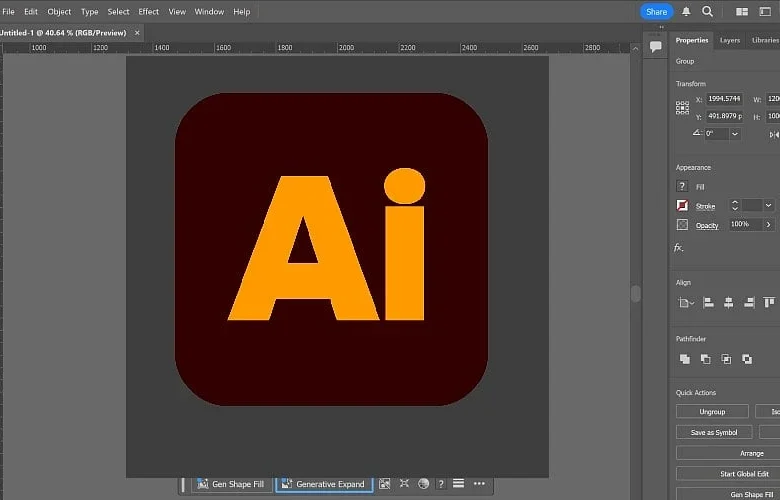Open the File menu
This screenshot has height=500, width=780.
[x=8, y=11]
